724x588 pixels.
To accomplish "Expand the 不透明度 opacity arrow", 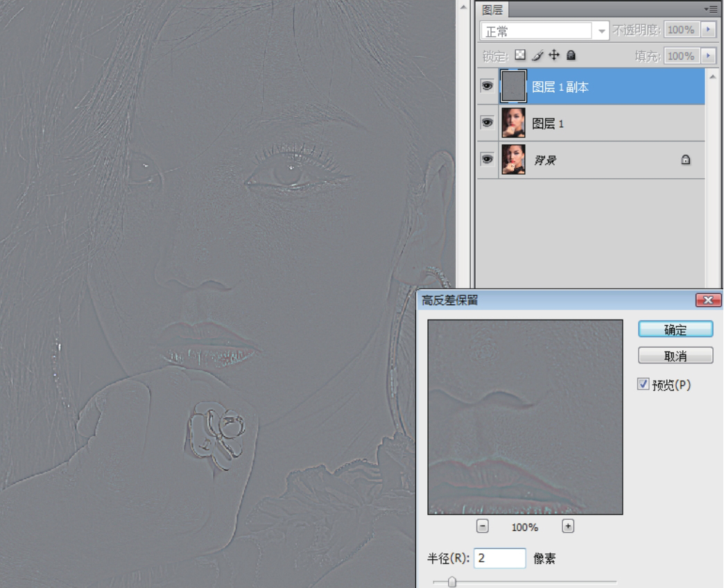I will (708, 30).
